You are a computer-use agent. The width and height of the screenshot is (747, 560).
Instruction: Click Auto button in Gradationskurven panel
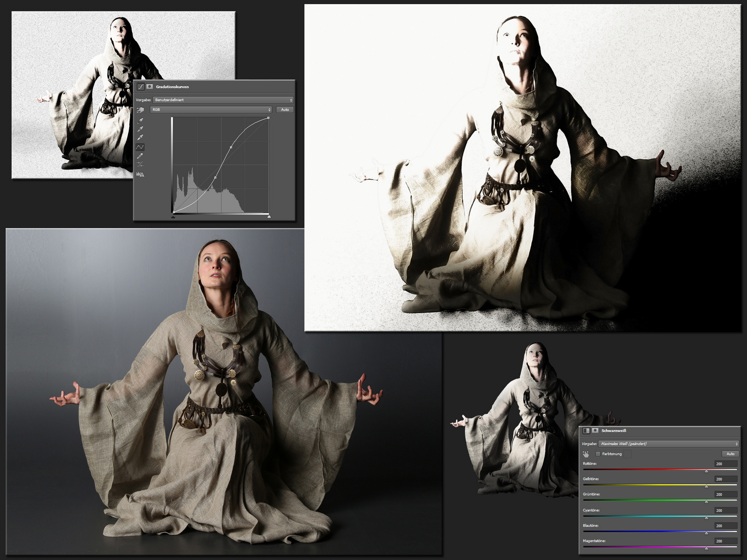[x=285, y=109]
